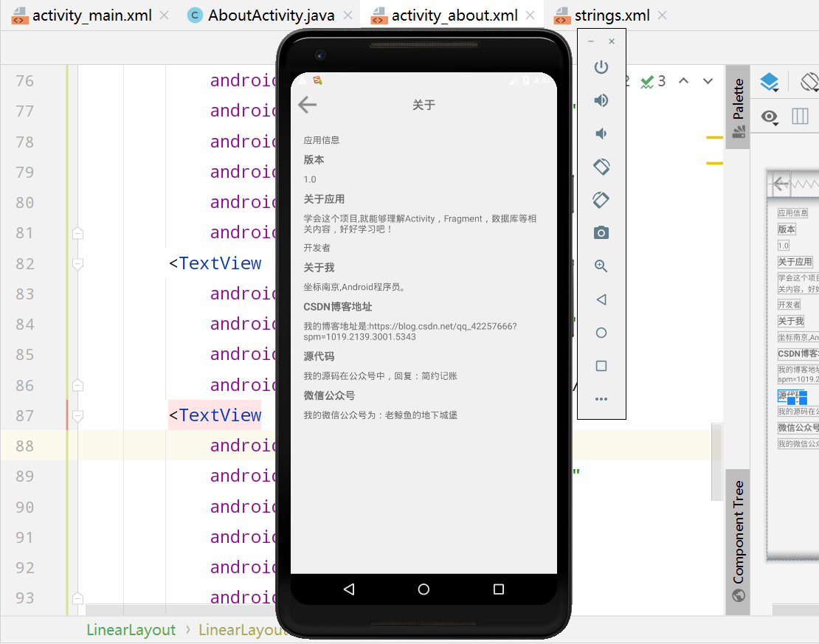Image resolution: width=819 pixels, height=644 pixels.
Task: Collapse the code block at line 82
Action: [77, 264]
